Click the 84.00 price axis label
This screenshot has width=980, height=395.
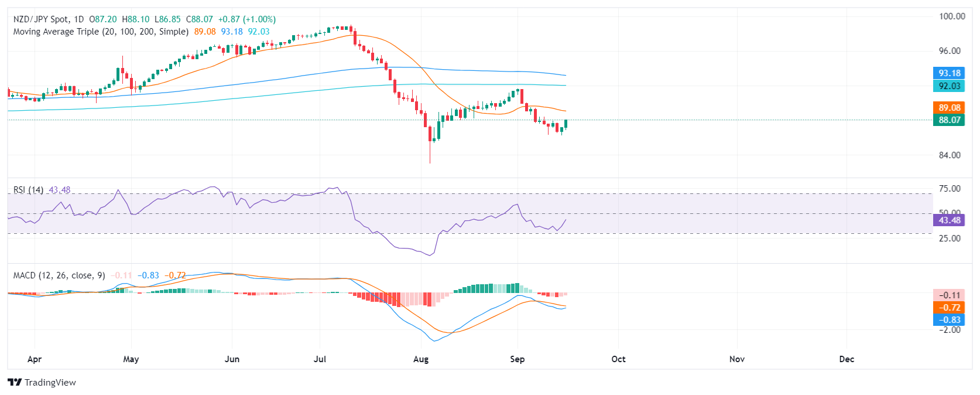[950, 155]
